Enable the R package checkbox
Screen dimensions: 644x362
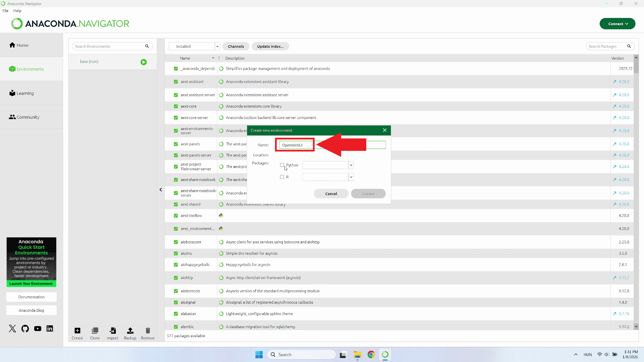click(x=282, y=177)
